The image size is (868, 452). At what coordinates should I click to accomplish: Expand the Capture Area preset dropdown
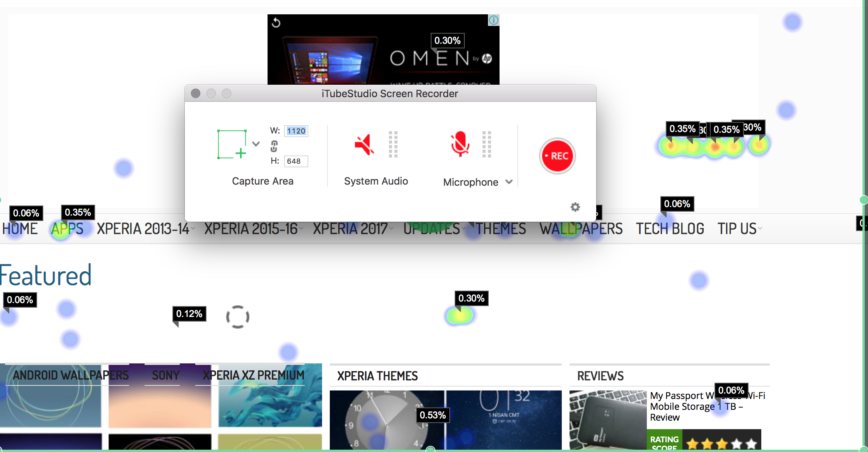coord(257,145)
